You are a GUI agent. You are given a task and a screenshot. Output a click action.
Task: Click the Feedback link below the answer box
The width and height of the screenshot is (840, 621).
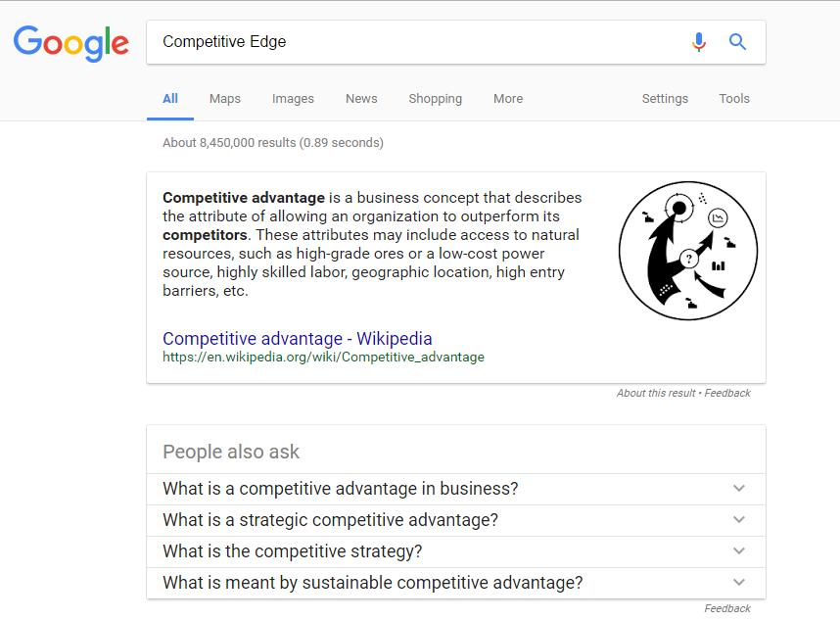[727, 393]
